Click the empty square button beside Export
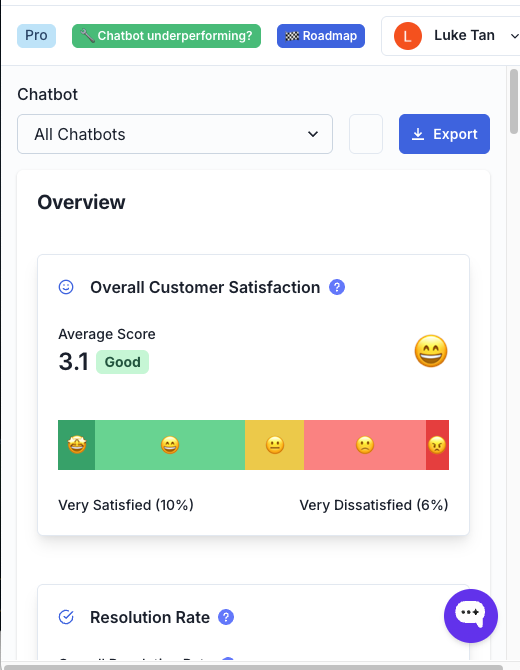The height and width of the screenshot is (670, 520). (366, 134)
